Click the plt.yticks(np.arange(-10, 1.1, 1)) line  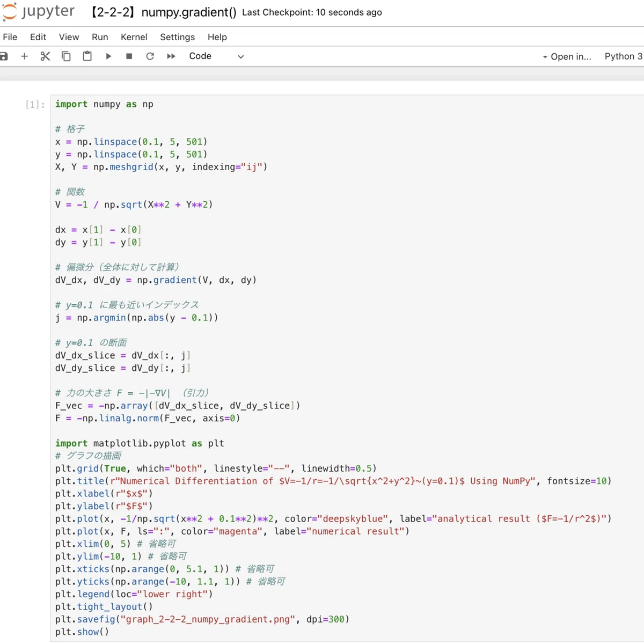click(170, 582)
